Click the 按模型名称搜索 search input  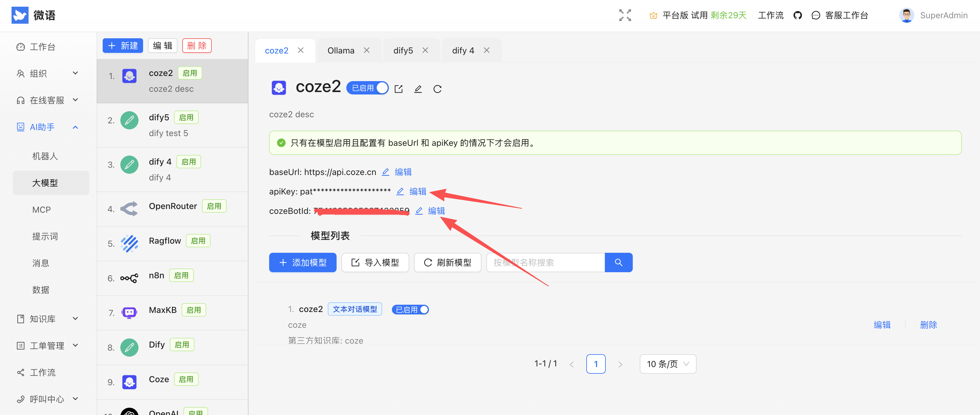(x=544, y=262)
